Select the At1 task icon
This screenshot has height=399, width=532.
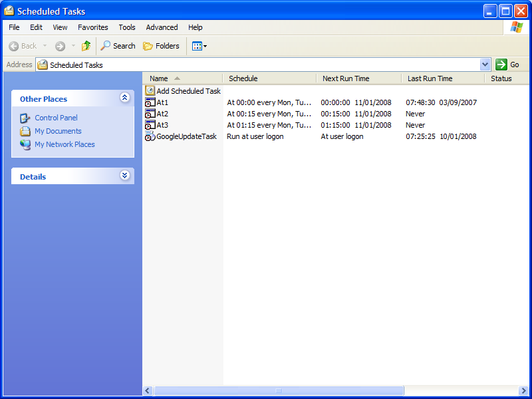150,102
